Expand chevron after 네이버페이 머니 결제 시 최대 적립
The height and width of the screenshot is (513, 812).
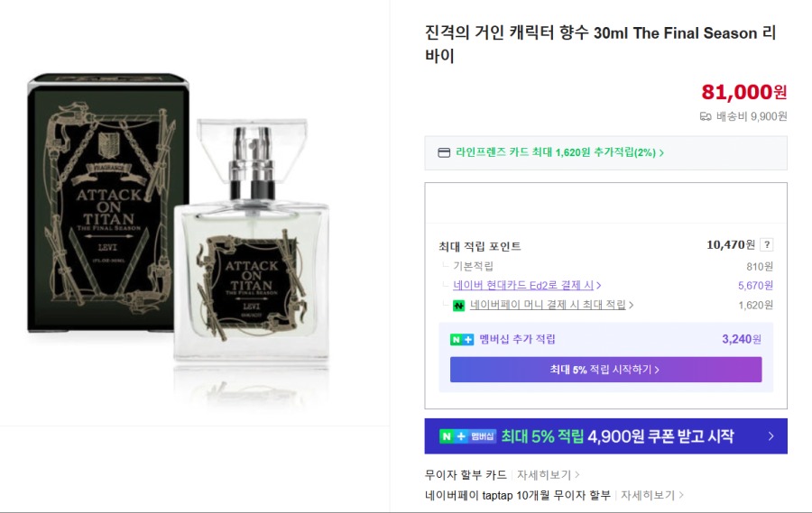[631, 305]
